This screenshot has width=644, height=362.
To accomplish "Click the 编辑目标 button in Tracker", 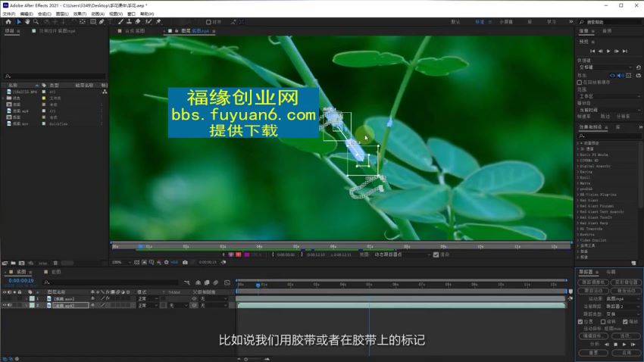I will click(593, 335).
